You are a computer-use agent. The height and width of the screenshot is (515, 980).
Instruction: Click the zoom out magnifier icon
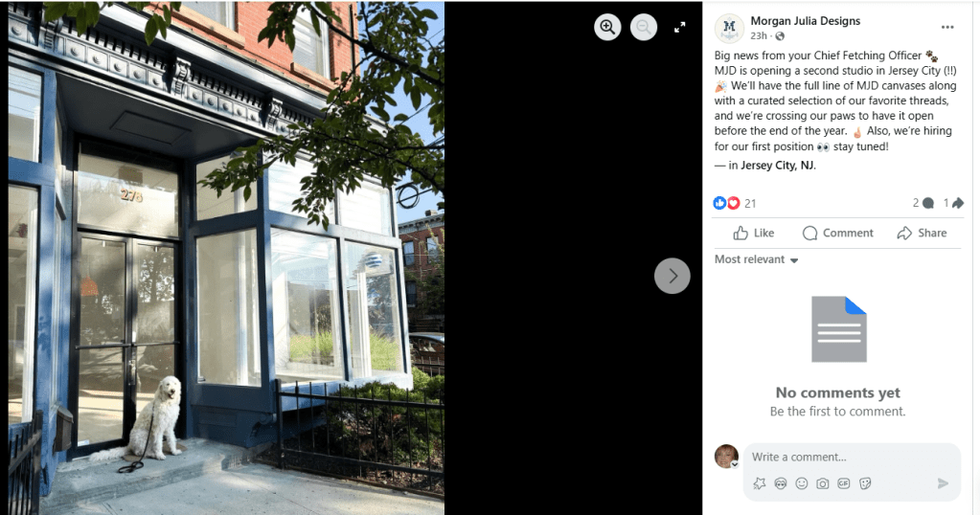[643, 27]
